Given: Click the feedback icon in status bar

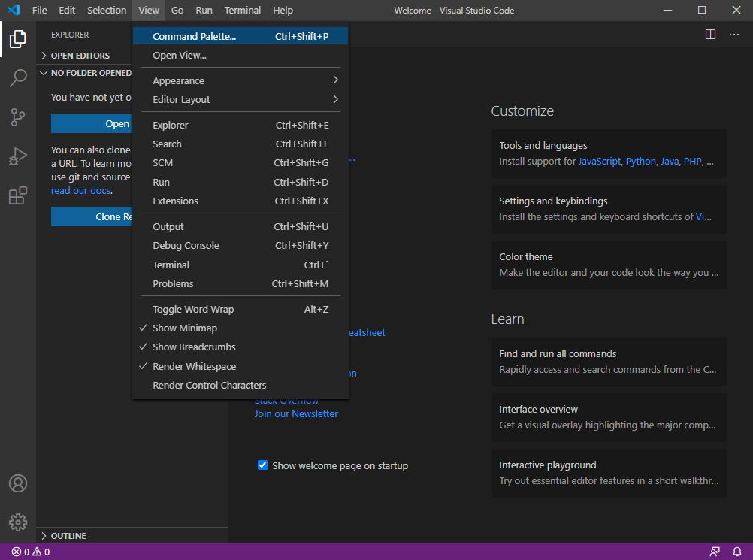Looking at the screenshot, I should coord(715,552).
